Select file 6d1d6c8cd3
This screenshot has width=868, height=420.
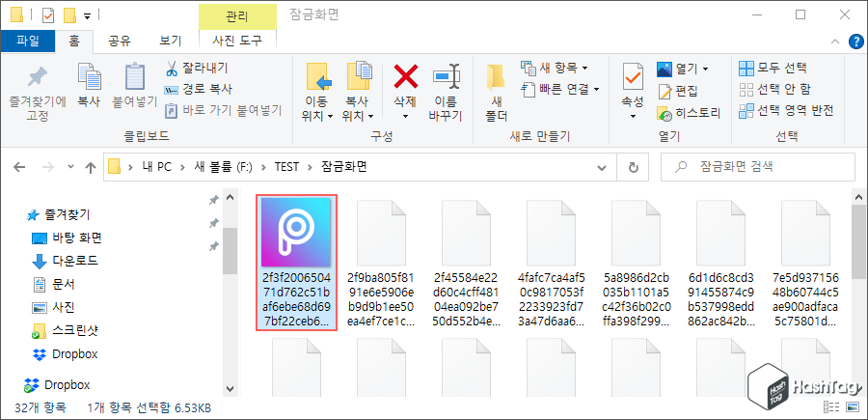tap(720, 265)
